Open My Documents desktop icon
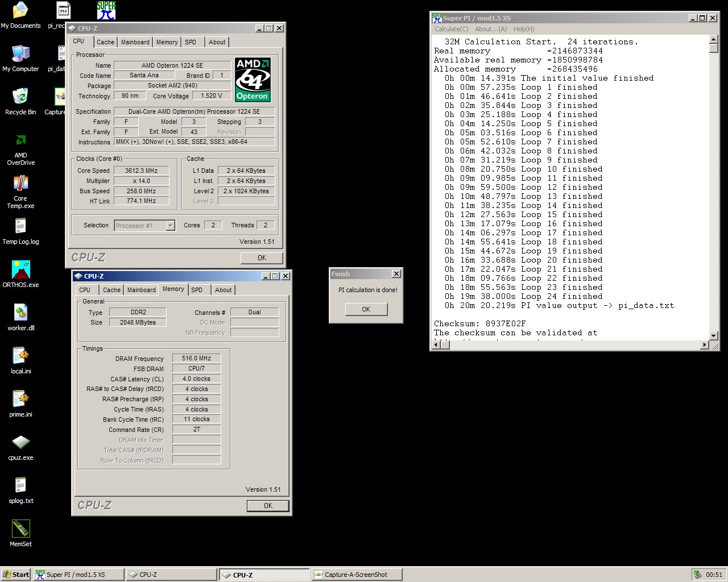The height and width of the screenshot is (582, 728). 20,15
